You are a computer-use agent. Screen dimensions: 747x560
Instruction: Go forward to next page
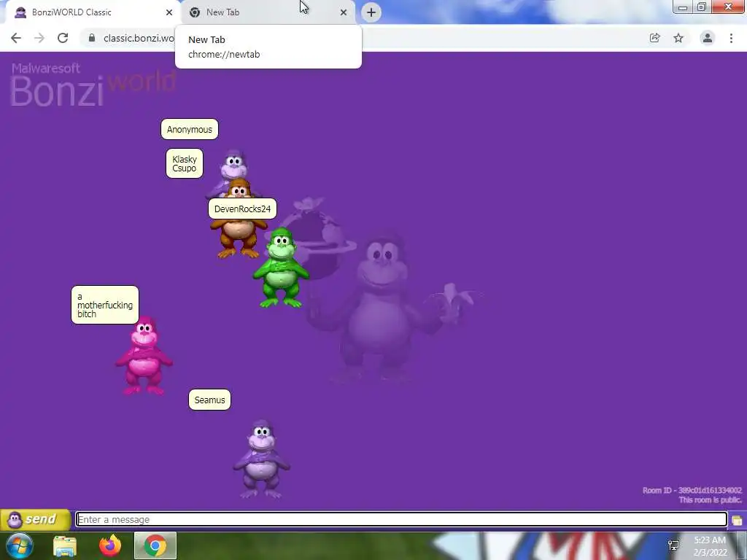click(39, 38)
